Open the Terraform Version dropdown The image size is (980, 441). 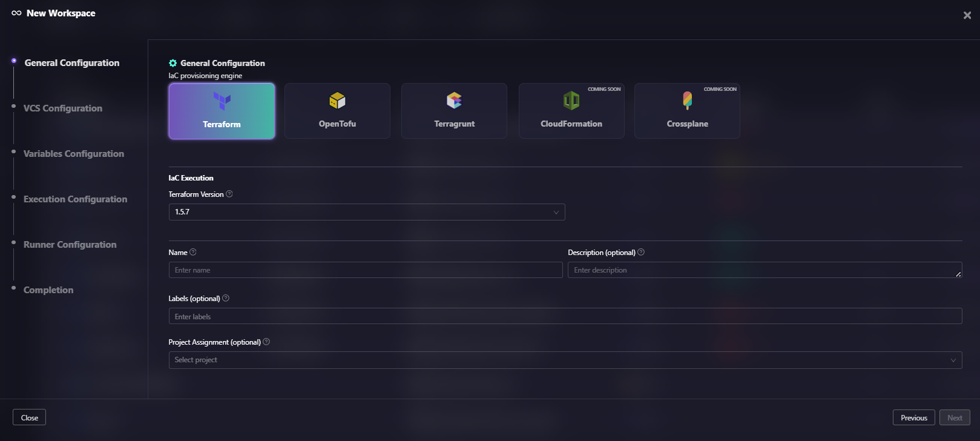tap(367, 212)
